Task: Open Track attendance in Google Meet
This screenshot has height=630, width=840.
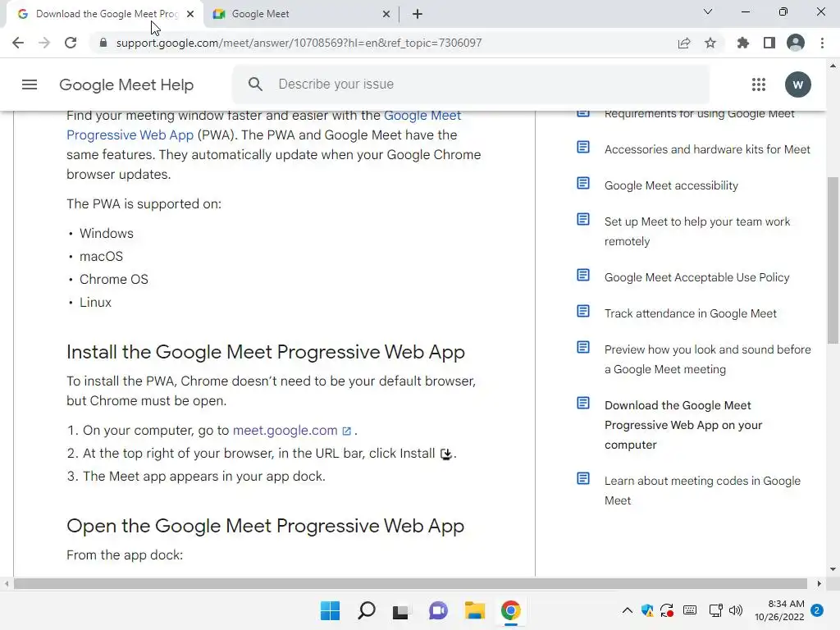Action: (691, 313)
